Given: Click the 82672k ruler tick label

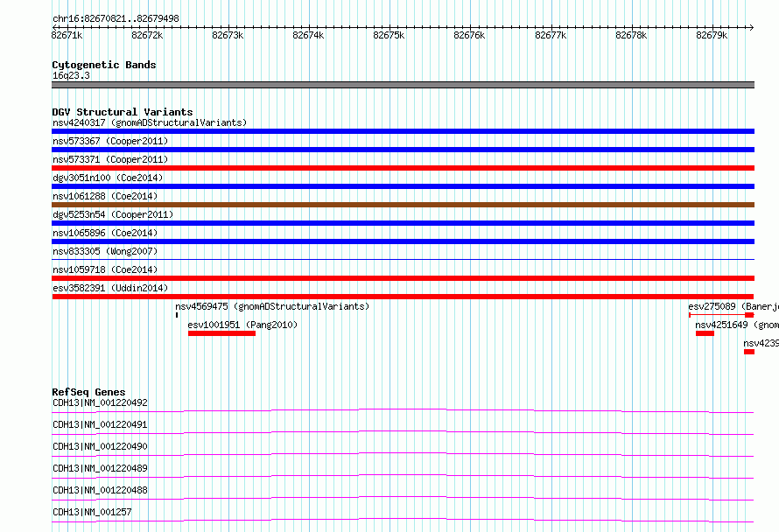Looking at the screenshot, I should point(147,35).
